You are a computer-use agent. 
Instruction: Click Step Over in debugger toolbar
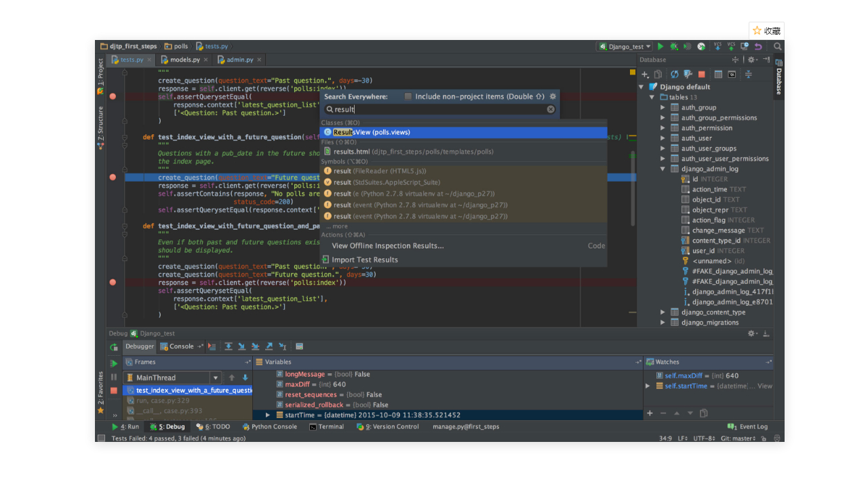coord(229,346)
